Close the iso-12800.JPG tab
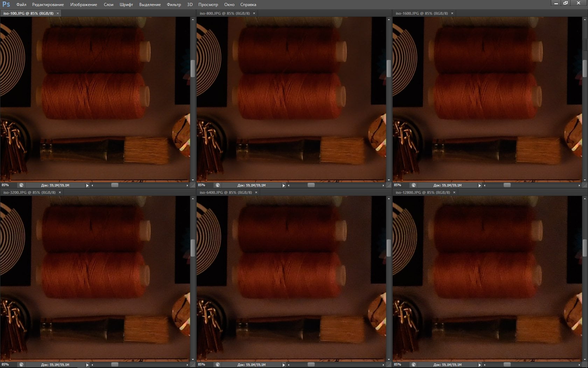 click(454, 192)
